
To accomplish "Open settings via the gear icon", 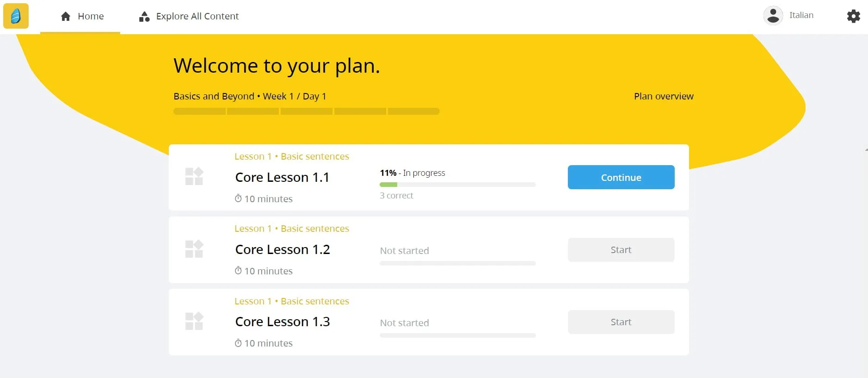I will [853, 16].
